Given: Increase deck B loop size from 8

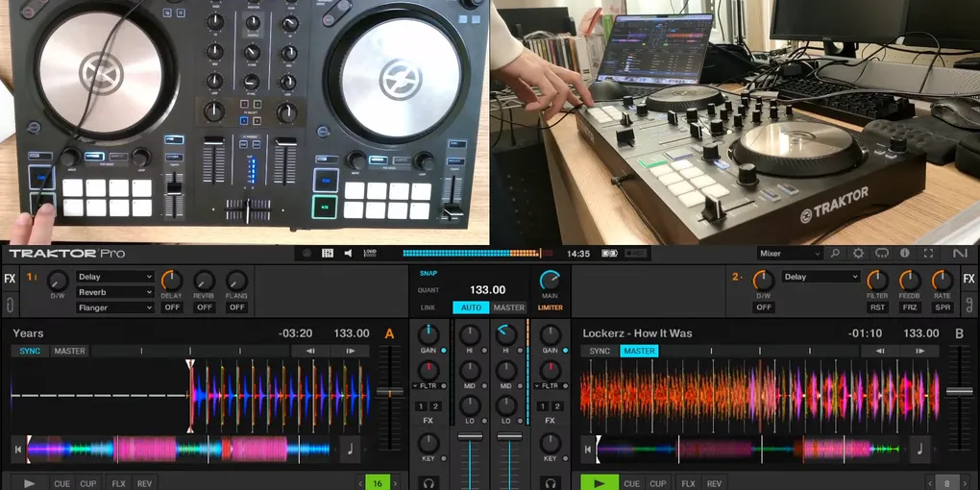Looking at the screenshot, I should [x=965, y=483].
